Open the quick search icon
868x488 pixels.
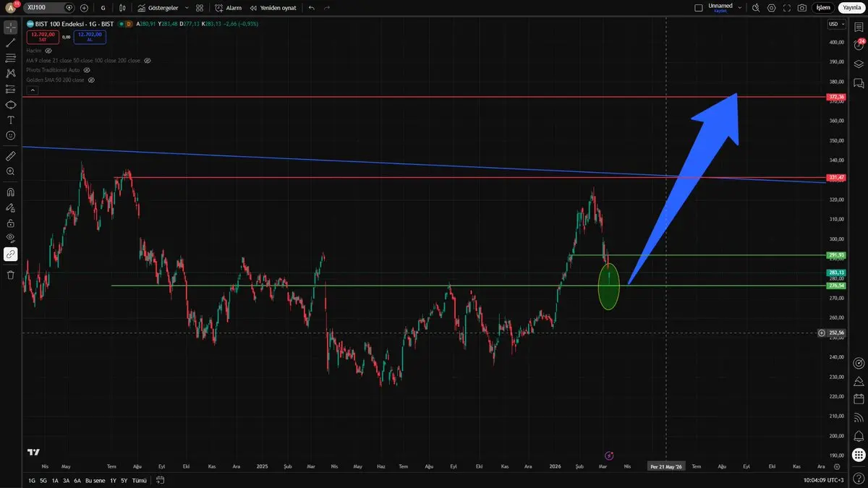756,7
